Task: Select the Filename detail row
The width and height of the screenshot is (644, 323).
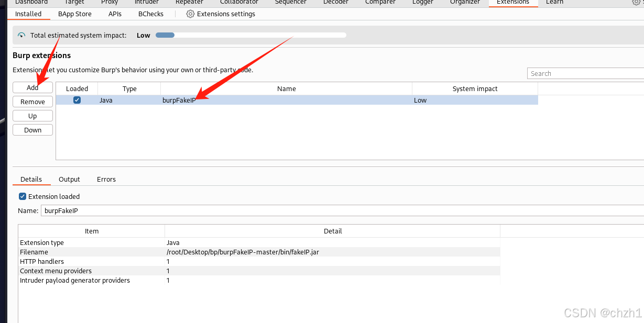Action: tap(259, 252)
